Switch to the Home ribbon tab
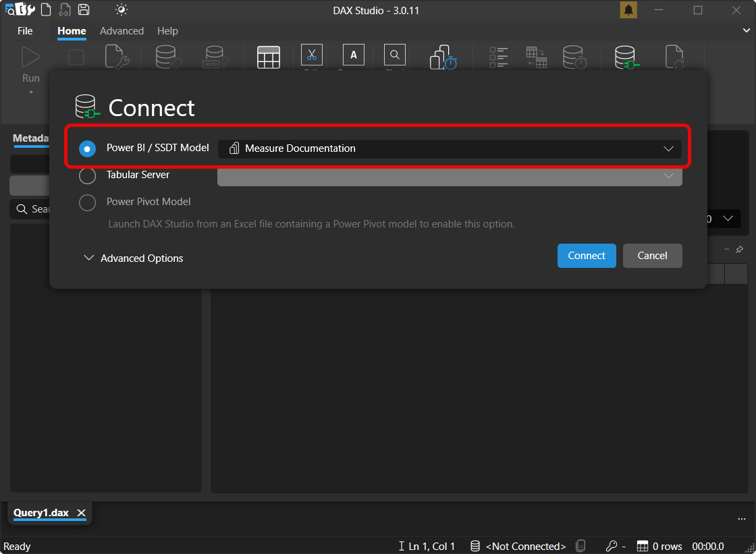Screen dimensions: 756x554 (72, 31)
